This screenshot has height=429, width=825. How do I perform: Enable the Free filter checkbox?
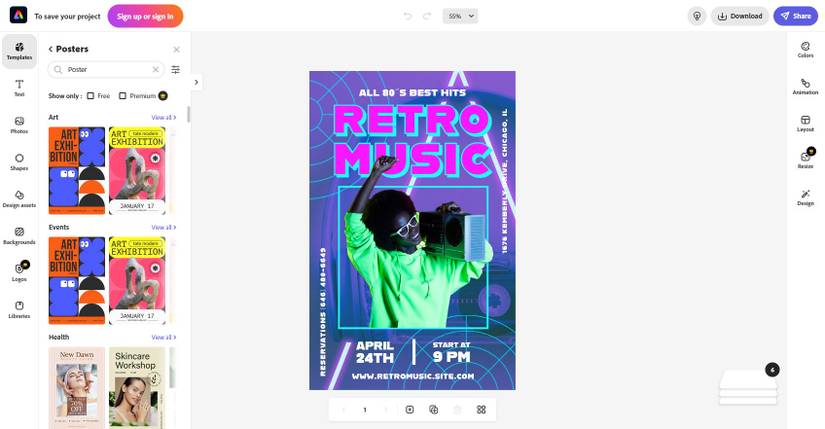click(90, 96)
